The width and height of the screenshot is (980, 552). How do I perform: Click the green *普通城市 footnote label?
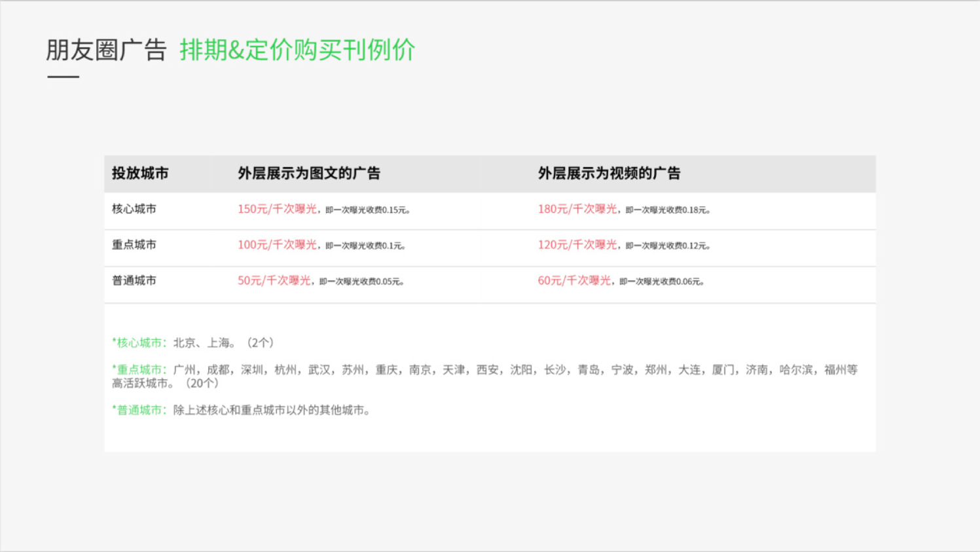click(139, 411)
